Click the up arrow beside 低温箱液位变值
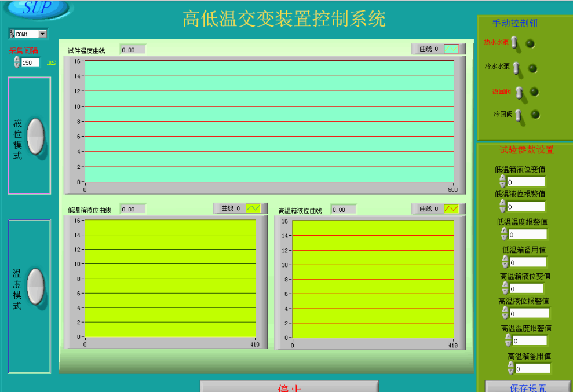 point(503,178)
